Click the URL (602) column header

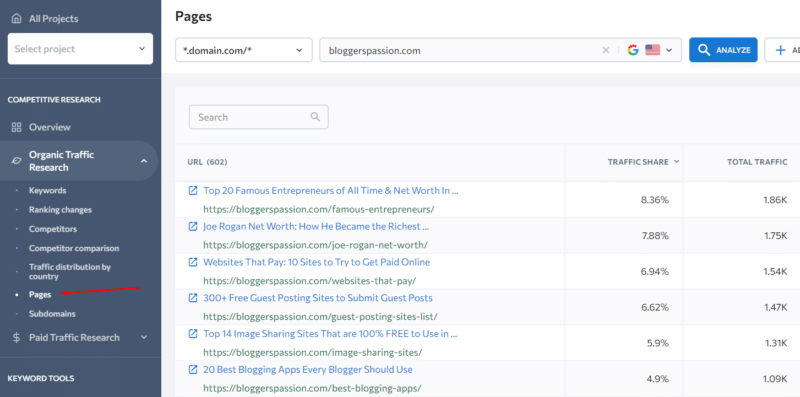(x=207, y=162)
